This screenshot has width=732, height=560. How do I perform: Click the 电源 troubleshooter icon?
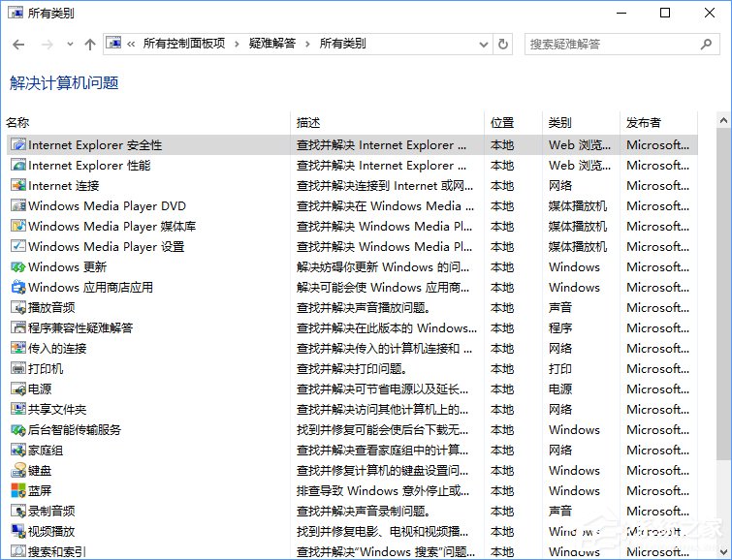click(x=18, y=389)
